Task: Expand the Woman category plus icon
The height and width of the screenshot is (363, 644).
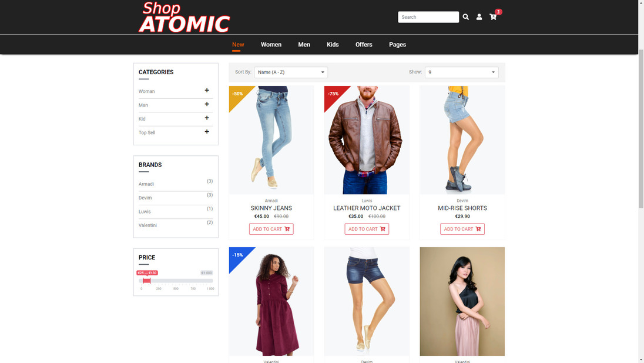Action: point(207,91)
